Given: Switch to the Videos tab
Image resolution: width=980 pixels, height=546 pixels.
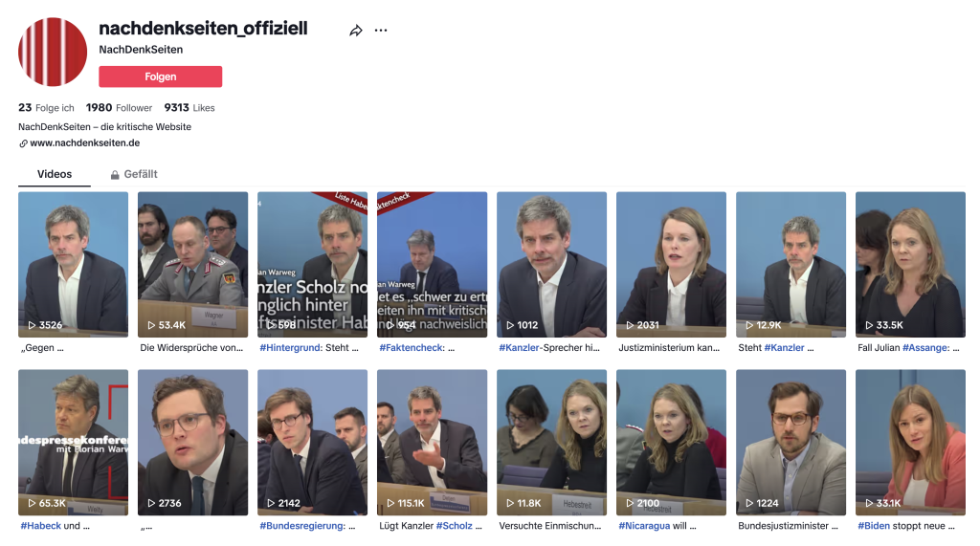Looking at the screenshot, I should (55, 174).
